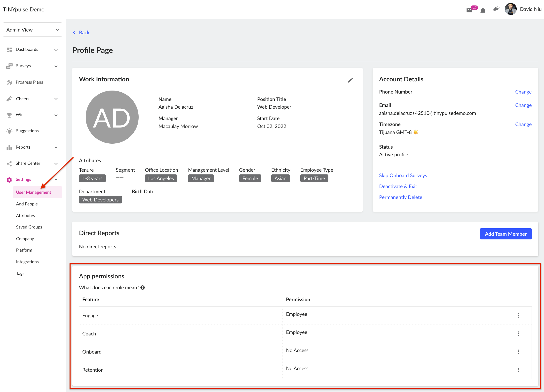Image resolution: width=544 pixels, height=392 pixels.
Task: Click the Back link
Action: [84, 33]
